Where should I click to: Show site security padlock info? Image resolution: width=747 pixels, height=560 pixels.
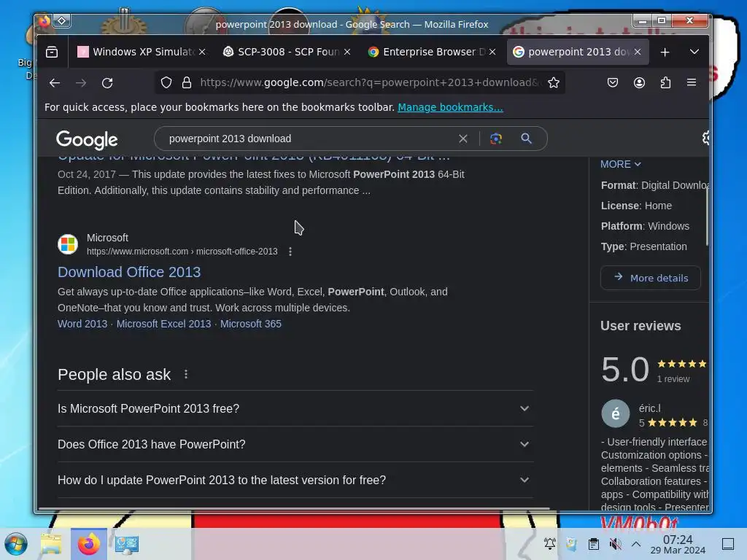(187, 83)
